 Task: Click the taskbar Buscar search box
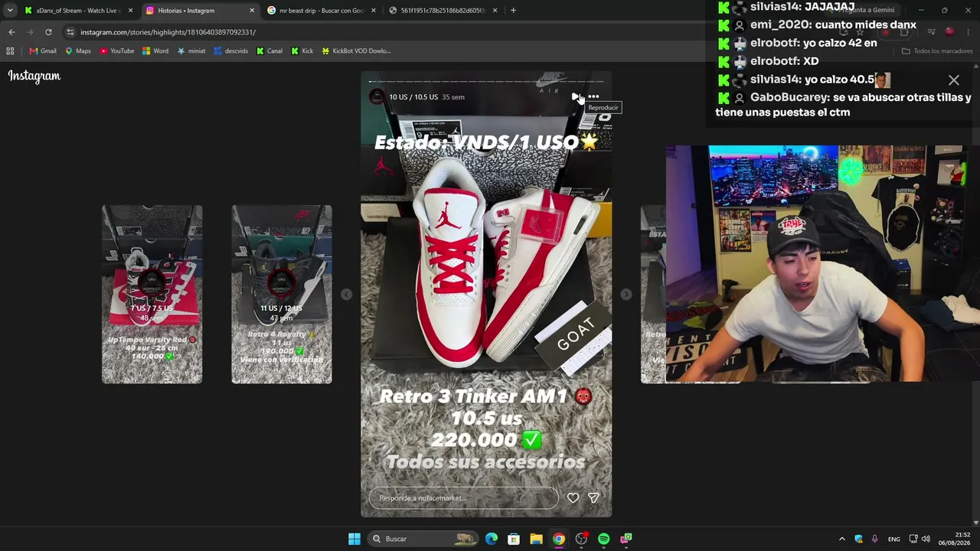point(423,539)
